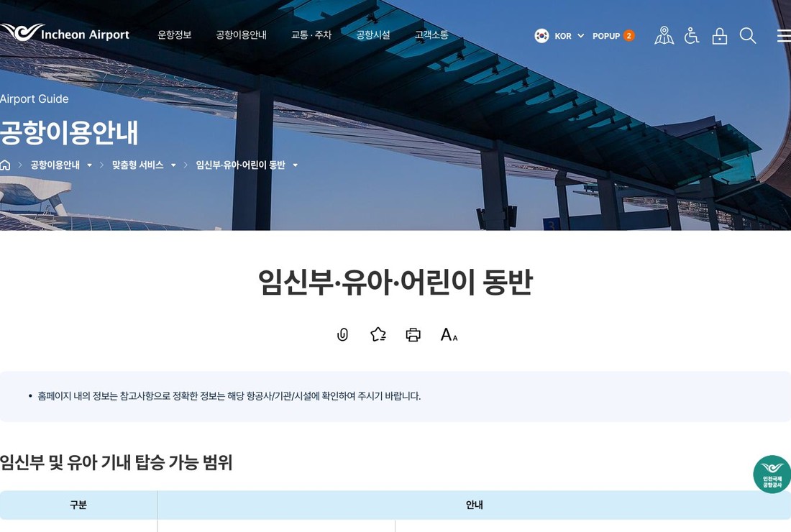Click the 안내 table header
Screen dimensions: 791x532
coord(474,505)
